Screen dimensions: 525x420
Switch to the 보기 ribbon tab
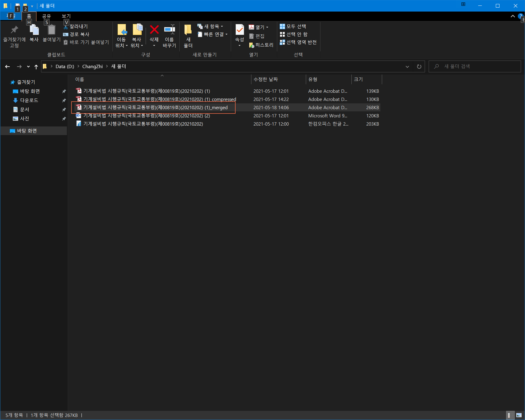(x=66, y=16)
